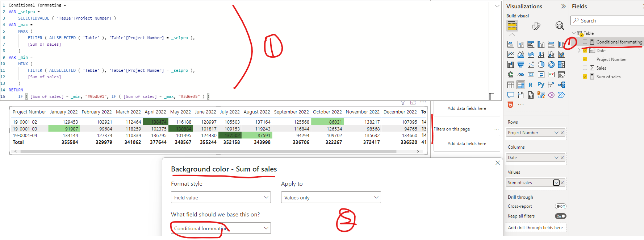This screenshot has width=644, height=240.
Task: Insert a Pie chart visual
Action: coord(541,65)
